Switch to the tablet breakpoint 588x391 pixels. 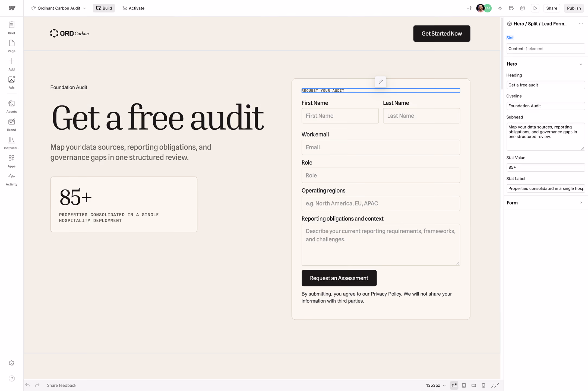pyautogui.click(x=464, y=385)
